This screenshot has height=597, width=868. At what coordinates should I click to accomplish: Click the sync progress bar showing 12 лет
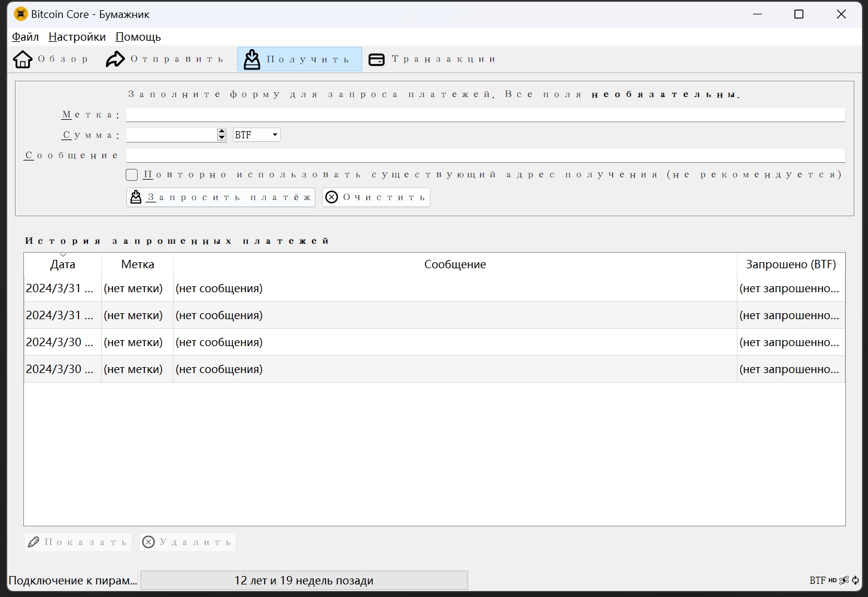[304, 580]
